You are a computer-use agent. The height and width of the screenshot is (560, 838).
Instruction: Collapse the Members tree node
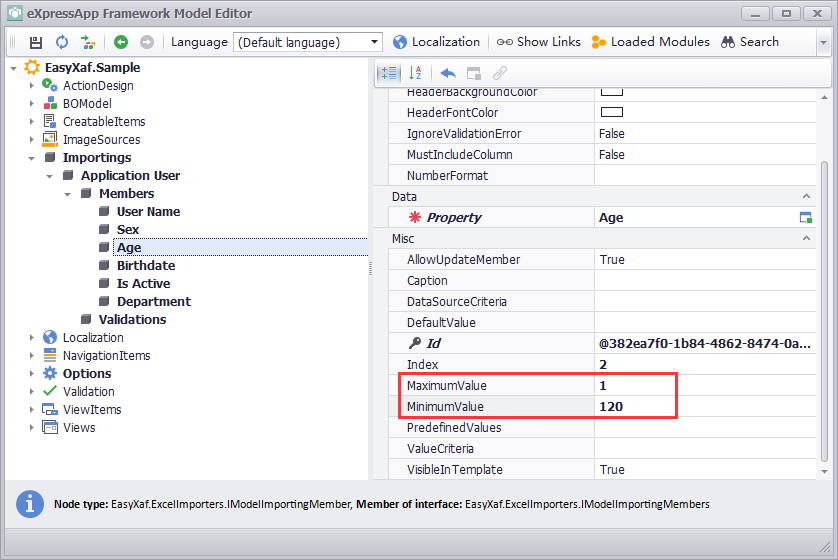68,194
